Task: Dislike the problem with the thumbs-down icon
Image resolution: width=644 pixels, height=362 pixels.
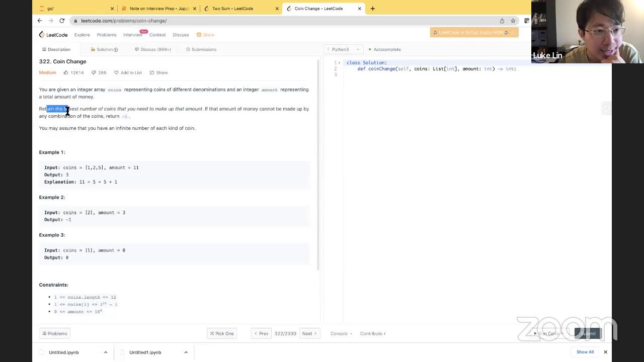Action: point(94,72)
